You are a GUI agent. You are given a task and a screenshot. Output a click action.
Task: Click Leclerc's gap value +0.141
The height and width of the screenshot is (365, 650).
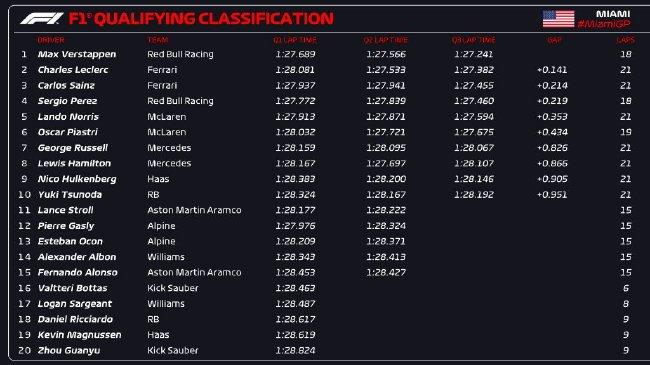[x=552, y=70]
